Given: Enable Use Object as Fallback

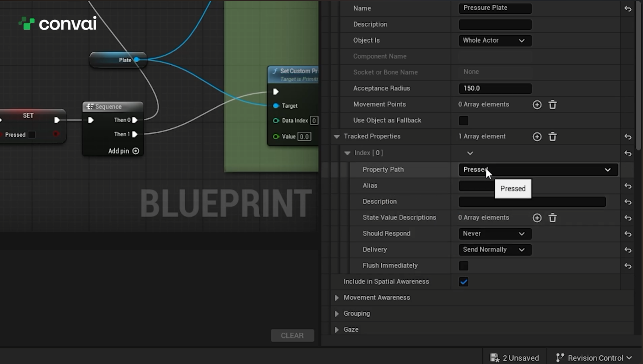Looking at the screenshot, I should point(464,120).
